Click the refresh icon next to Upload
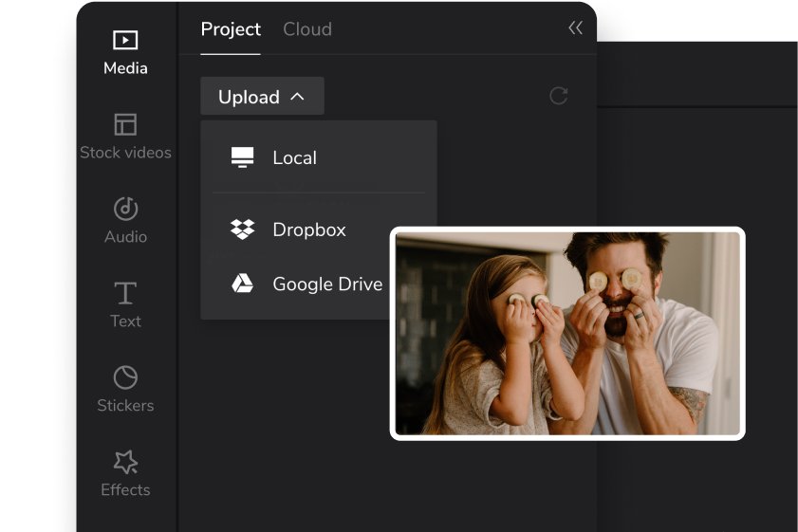 point(558,96)
